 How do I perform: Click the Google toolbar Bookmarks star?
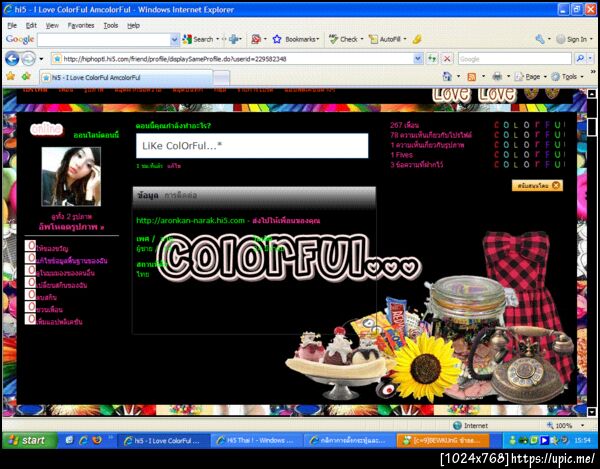pos(277,39)
